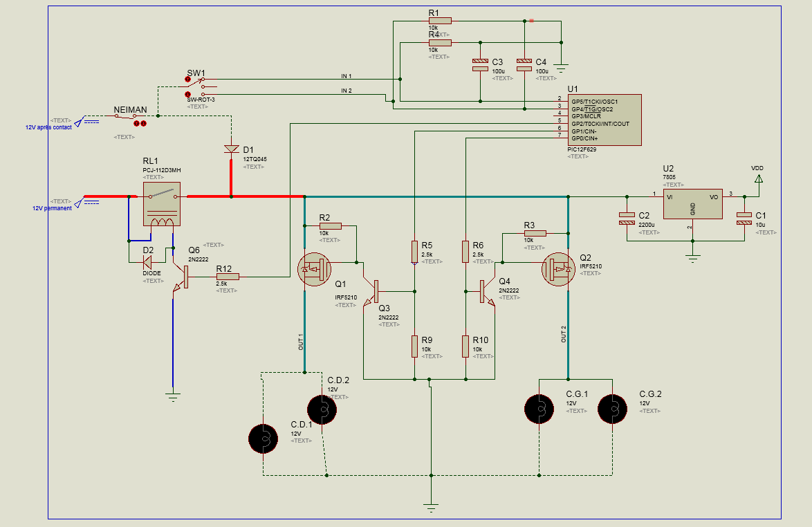Select diode D1 symbol

pos(232,149)
